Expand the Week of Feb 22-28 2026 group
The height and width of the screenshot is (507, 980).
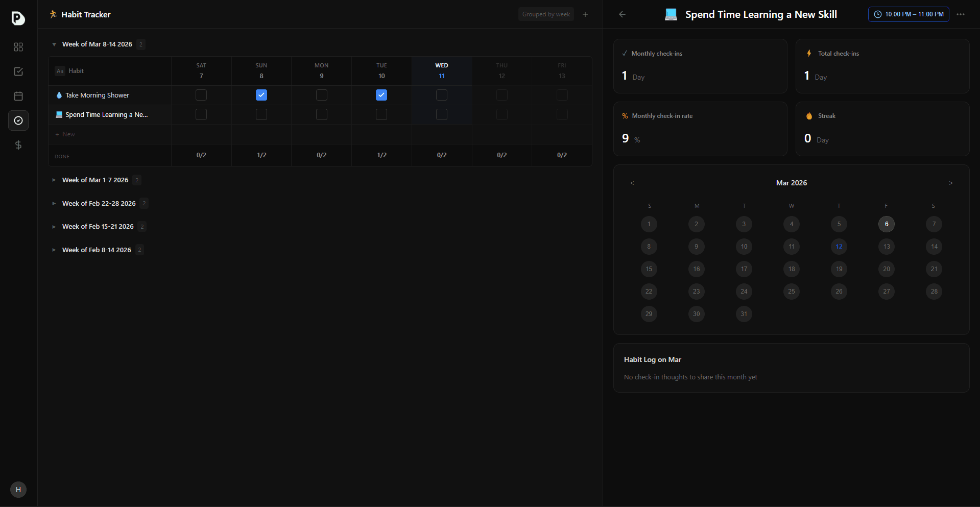click(x=54, y=204)
